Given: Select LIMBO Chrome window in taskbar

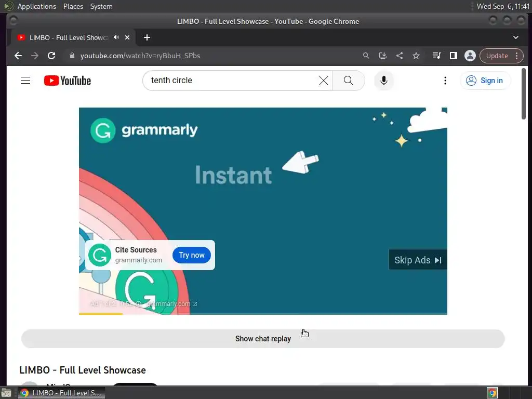Looking at the screenshot, I should pyautogui.click(x=62, y=393).
